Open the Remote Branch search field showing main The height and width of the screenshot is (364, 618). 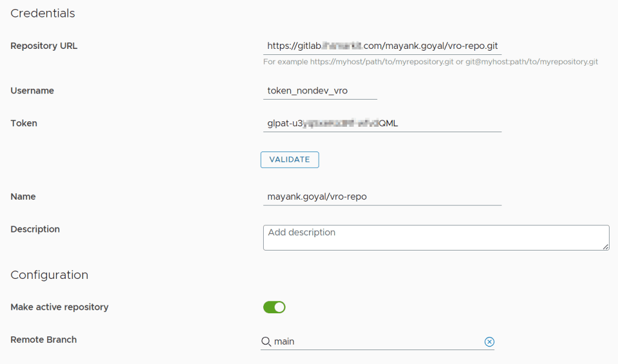374,342
